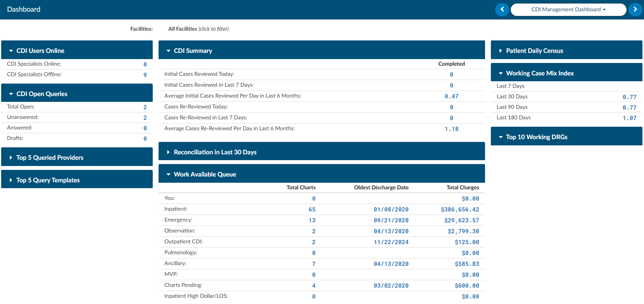
Task: Click Charts Pending discharge date 03/02/2020
Action: [391, 286]
